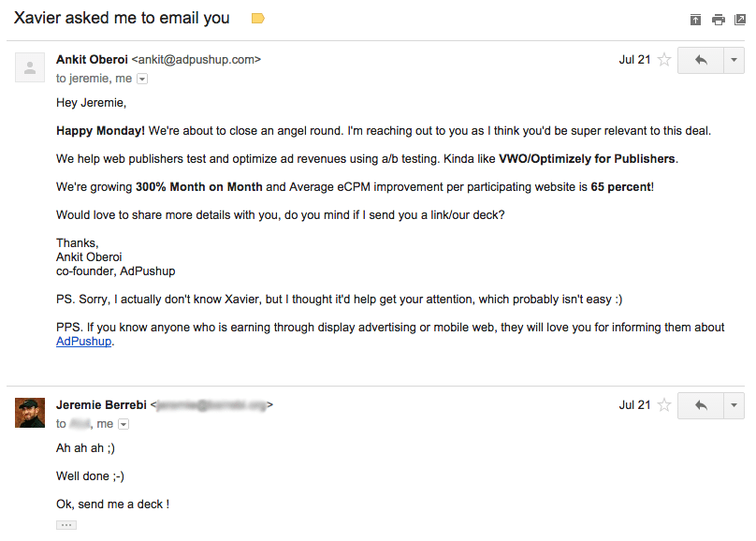Open more options next to Ankit's reply button
Viewport: 756px width, 541px height.
(734, 61)
